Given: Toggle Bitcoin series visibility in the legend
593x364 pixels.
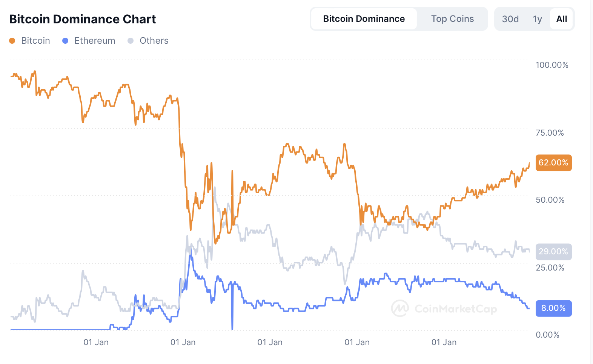Looking at the screenshot, I should 35,40.
